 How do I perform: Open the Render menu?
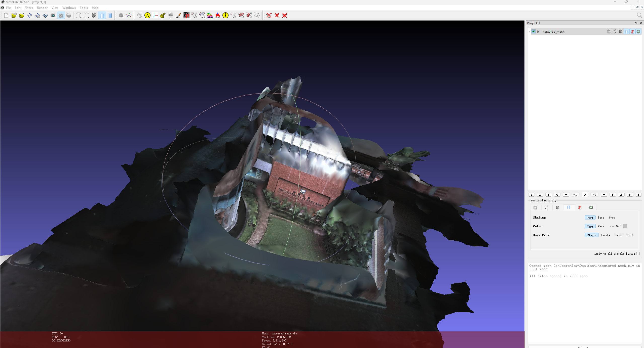[x=42, y=8]
